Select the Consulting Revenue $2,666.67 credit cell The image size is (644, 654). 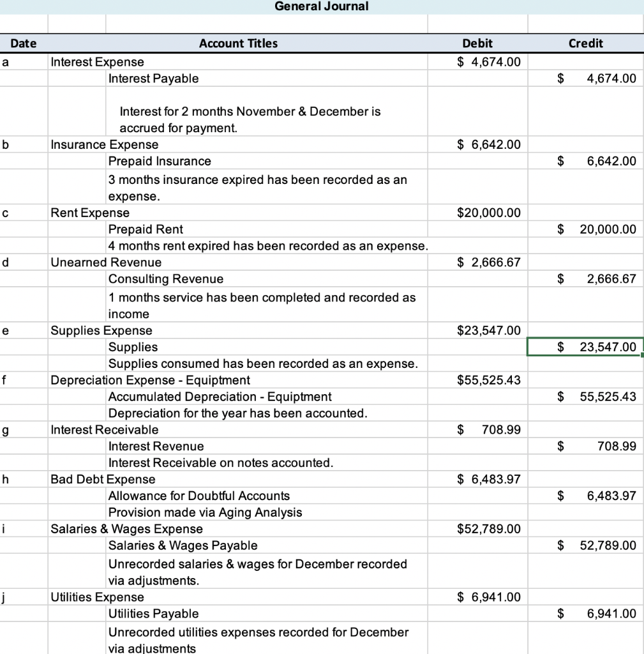click(585, 278)
